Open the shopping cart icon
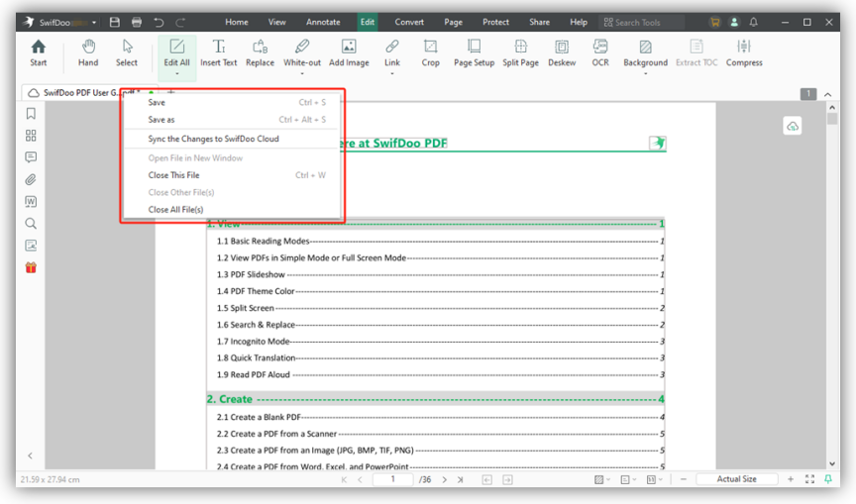Image resolution: width=856 pixels, height=504 pixels. pos(714,23)
